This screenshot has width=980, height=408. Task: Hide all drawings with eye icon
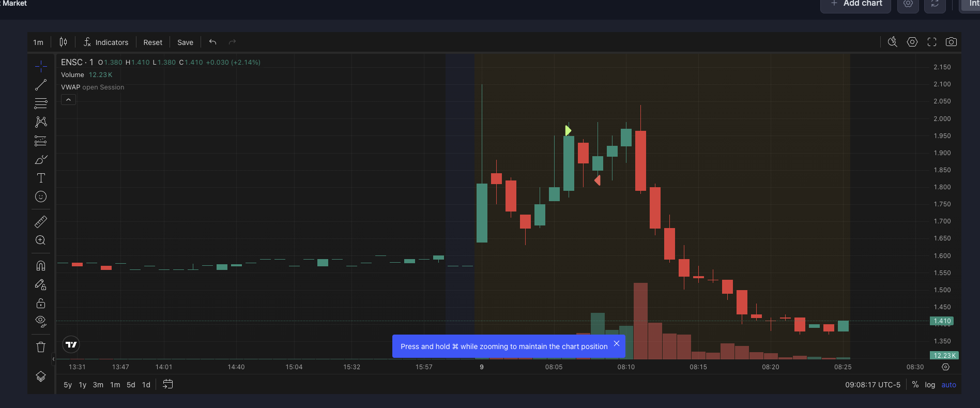coord(41,322)
